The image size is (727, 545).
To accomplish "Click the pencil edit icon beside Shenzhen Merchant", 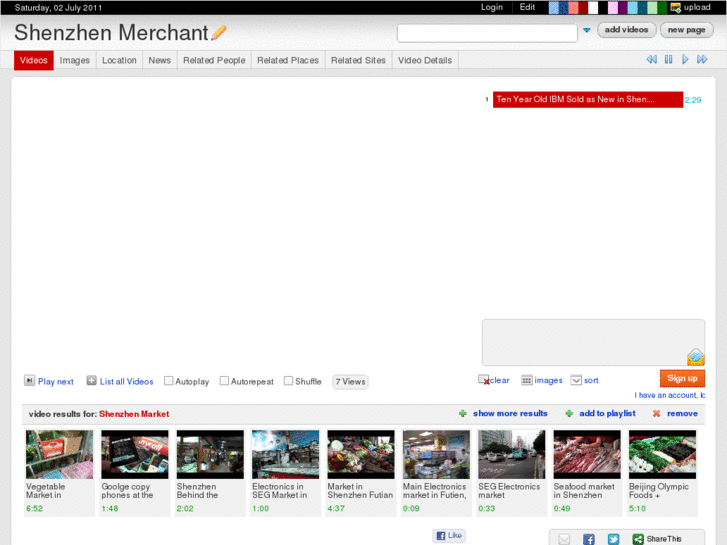I will (x=219, y=32).
